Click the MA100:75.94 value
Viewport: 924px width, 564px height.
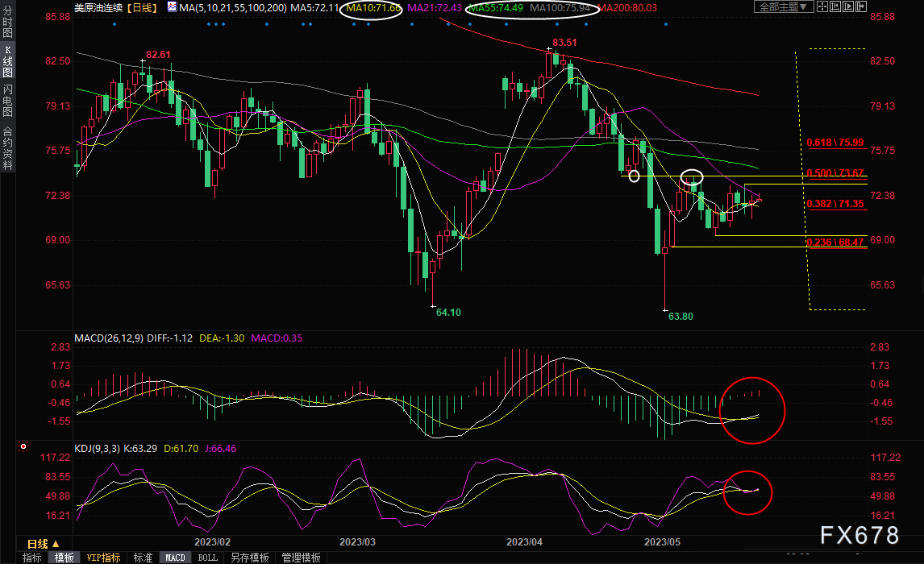click(560, 7)
